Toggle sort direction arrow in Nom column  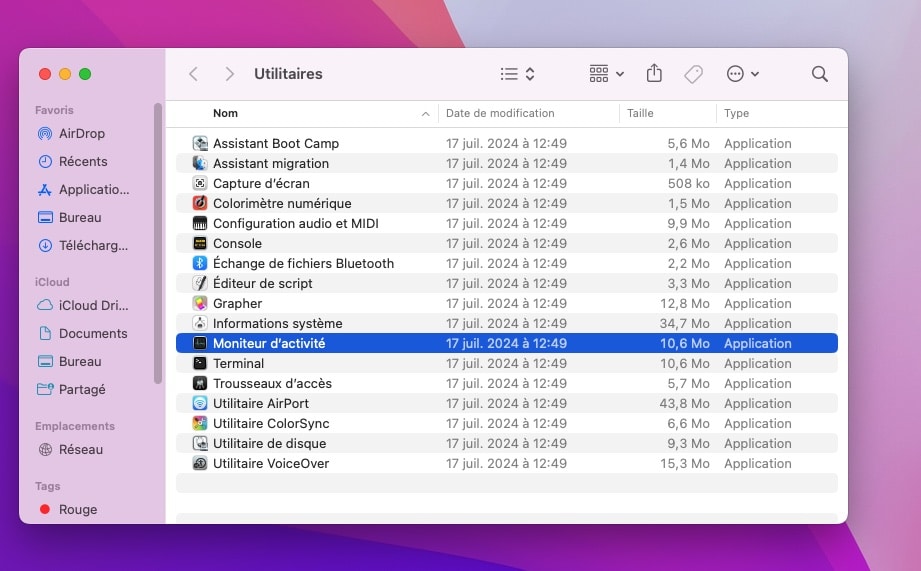point(426,114)
